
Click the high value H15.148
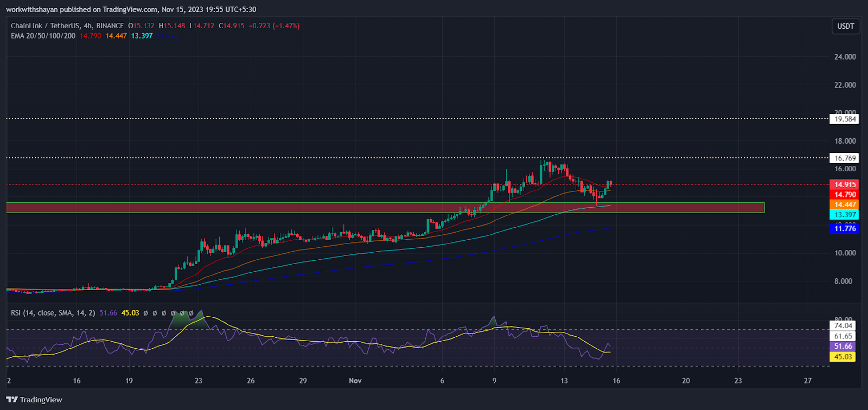[x=172, y=25]
